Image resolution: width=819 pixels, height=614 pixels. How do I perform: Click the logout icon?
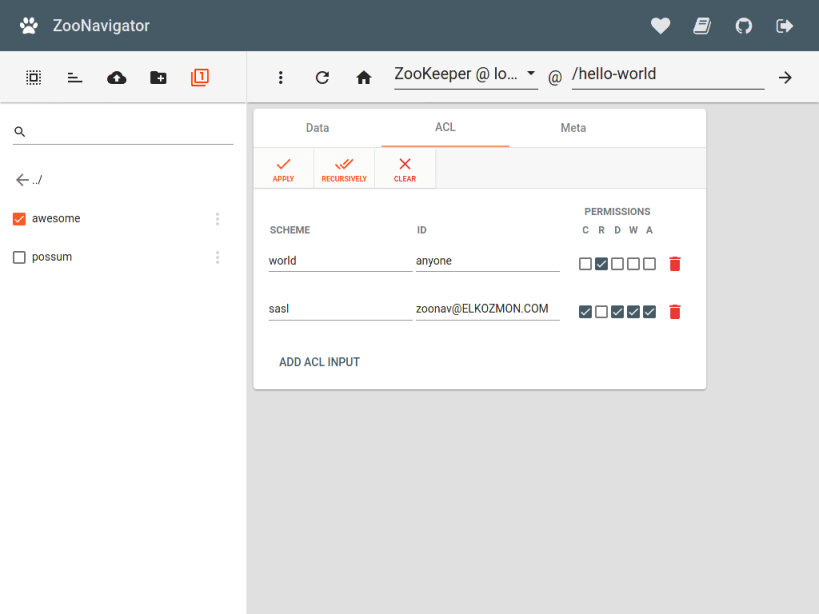coord(785,26)
